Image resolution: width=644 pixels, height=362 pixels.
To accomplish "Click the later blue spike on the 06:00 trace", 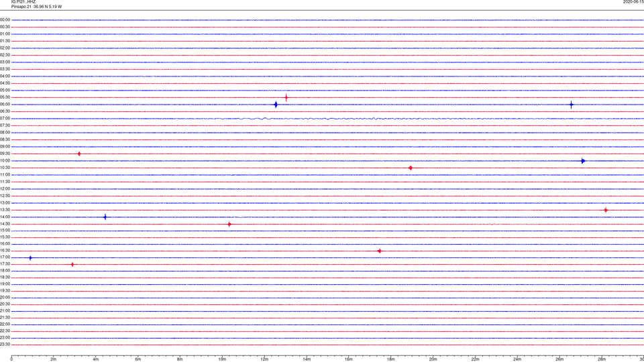I will (x=572, y=105).
